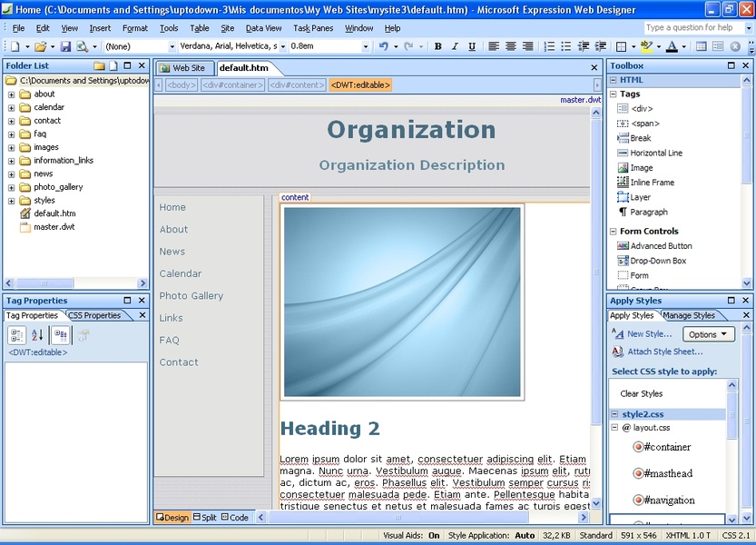
Task: Click the Save icon in toolbar
Action: click(x=65, y=46)
